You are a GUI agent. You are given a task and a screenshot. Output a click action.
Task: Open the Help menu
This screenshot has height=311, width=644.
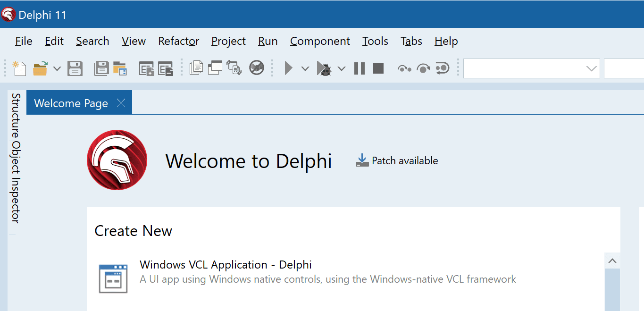point(446,41)
